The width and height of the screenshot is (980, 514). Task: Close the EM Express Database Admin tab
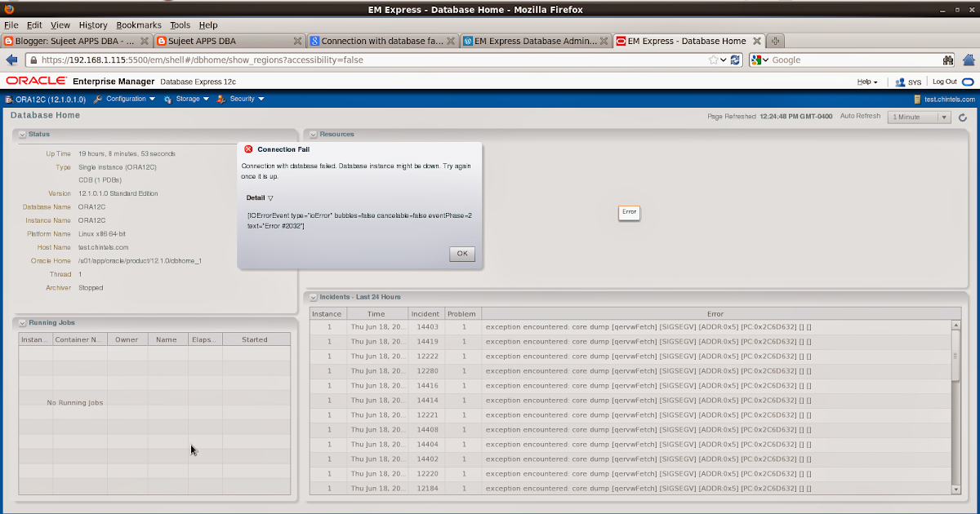604,40
